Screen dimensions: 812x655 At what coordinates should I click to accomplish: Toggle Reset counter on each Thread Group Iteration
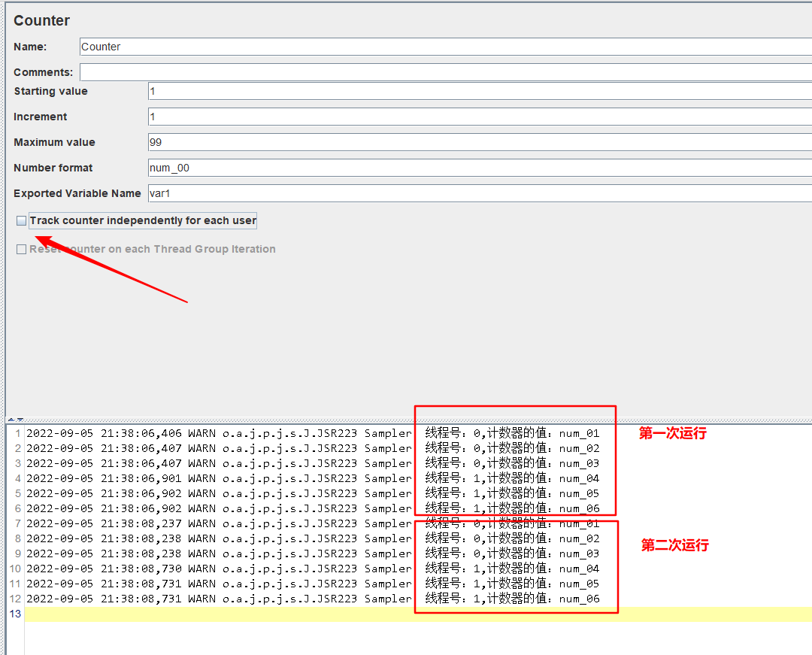pos(22,249)
